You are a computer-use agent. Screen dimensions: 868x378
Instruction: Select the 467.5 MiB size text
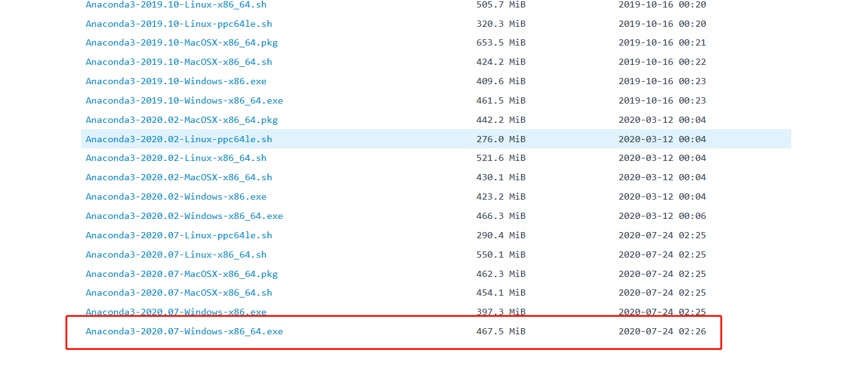(501, 332)
